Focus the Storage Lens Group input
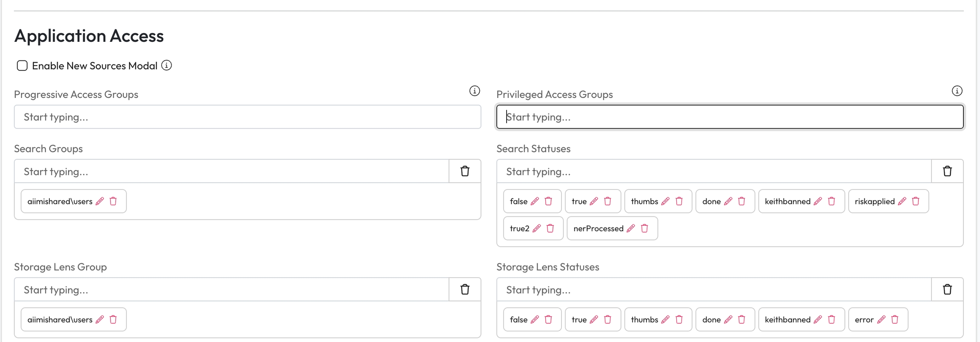The height and width of the screenshot is (342, 980). pos(231,290)
